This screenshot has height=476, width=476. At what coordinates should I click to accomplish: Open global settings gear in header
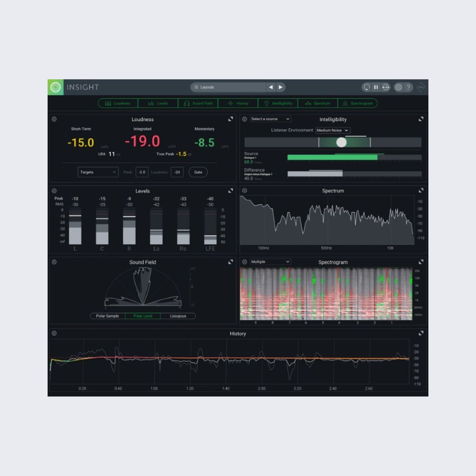coord(398,87)
